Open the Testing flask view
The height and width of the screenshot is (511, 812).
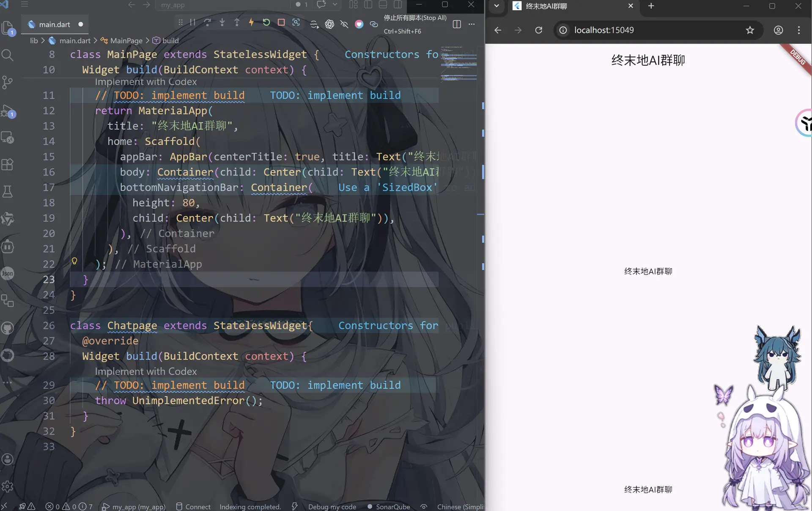pos(8,192)
